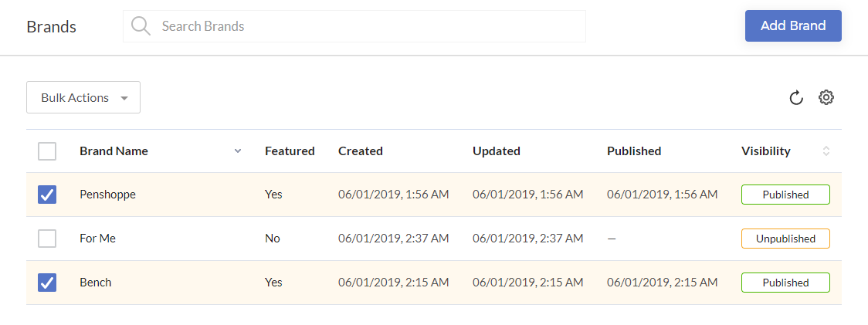Click the Featured column header
868x325 pixels.
[290, 151]
